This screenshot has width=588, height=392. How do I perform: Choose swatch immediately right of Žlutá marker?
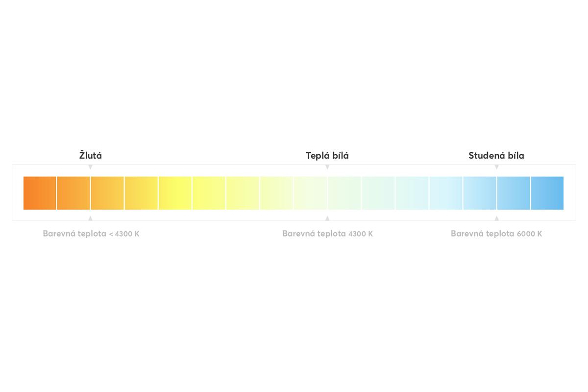click(x=107, y=193)
